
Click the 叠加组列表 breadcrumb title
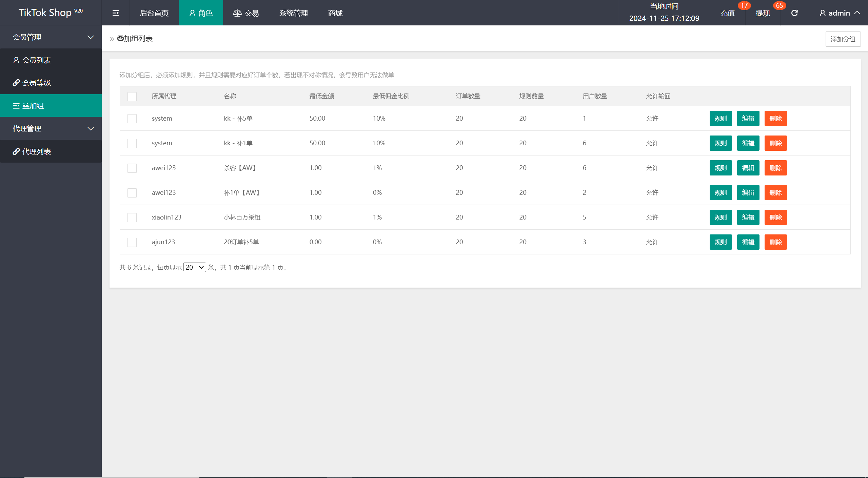pos(135,39)
